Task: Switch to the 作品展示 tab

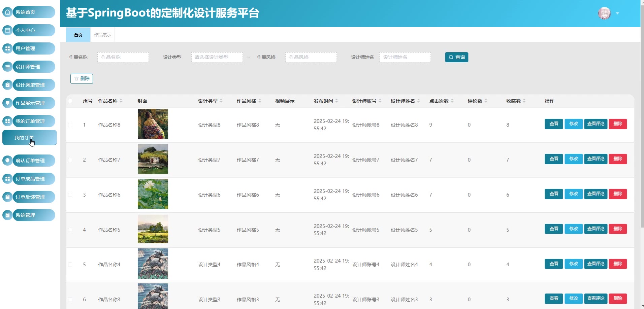Action: click(102, 35)
